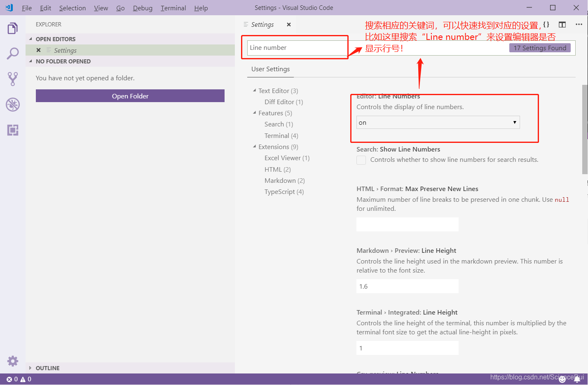Close Settings in Open Editors list

(38, 50)
